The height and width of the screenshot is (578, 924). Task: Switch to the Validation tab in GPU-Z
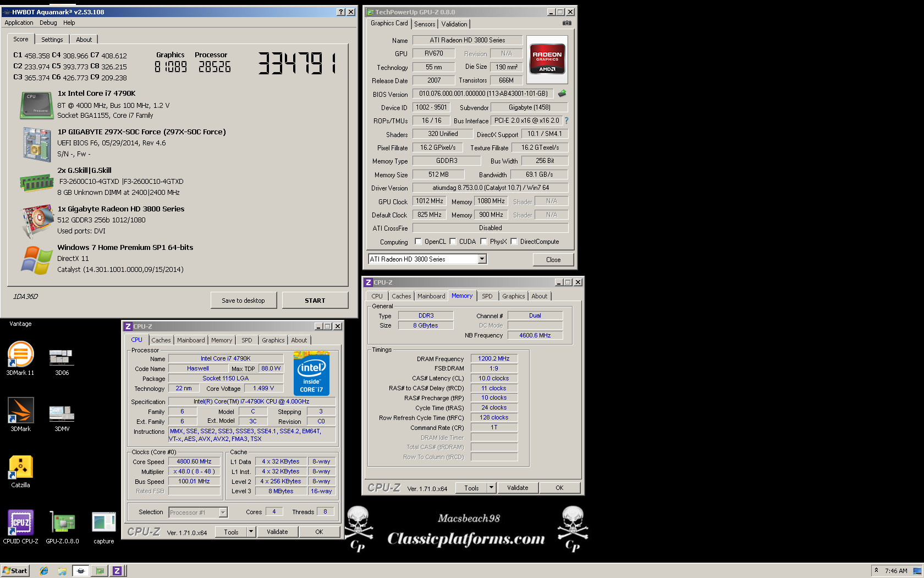(454, 24)
